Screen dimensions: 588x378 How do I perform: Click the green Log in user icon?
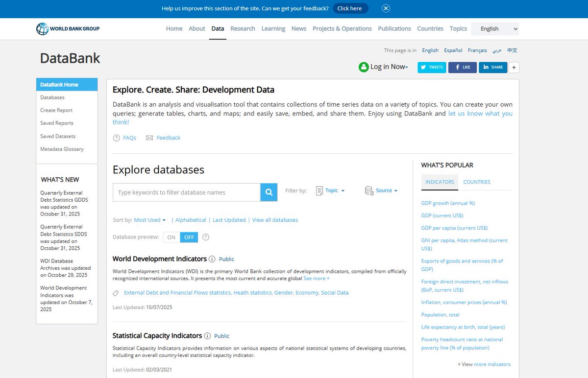(364, 67)
